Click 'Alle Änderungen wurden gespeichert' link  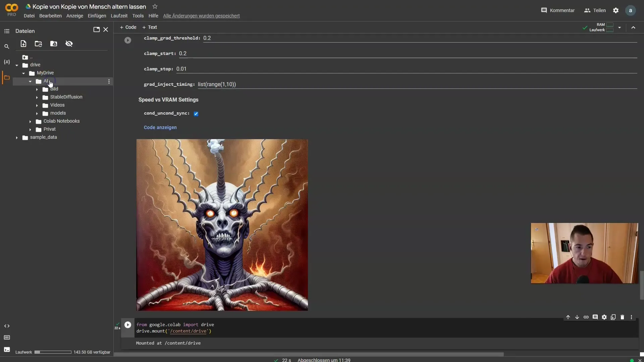pyautogui.click(x=201, y=16)
